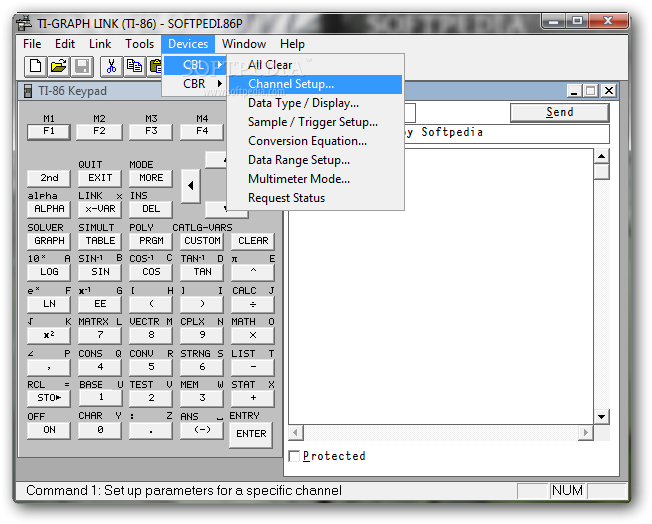652x524 pixels.
Task: Open the Window menu
Action: click(x=244, y=44)
